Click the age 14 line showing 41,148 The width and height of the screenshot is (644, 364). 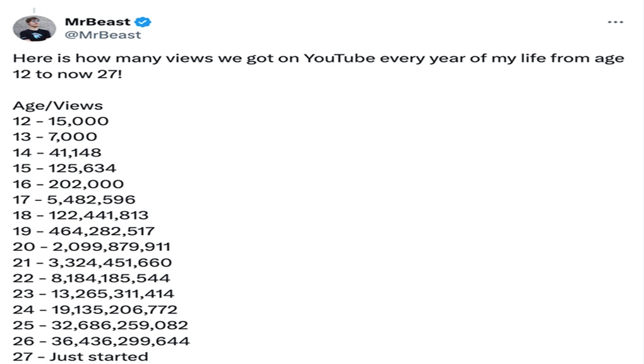coord(57,152)
